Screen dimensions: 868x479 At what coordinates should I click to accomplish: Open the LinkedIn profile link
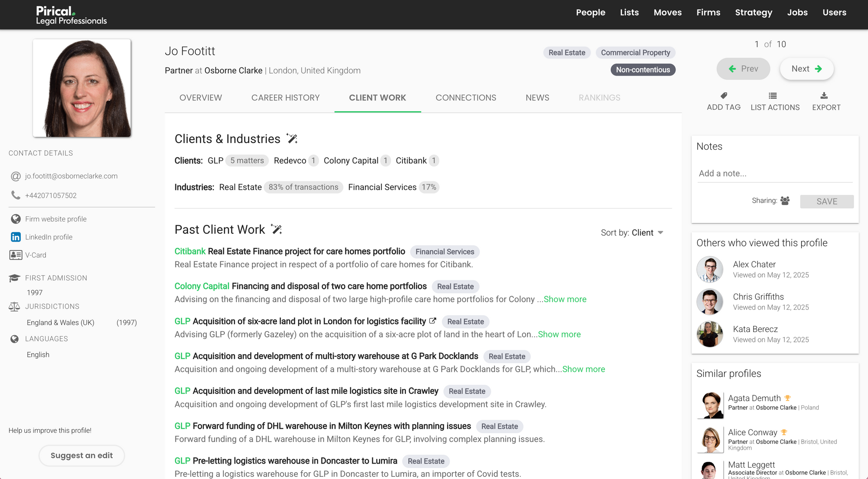pos(49,237)
